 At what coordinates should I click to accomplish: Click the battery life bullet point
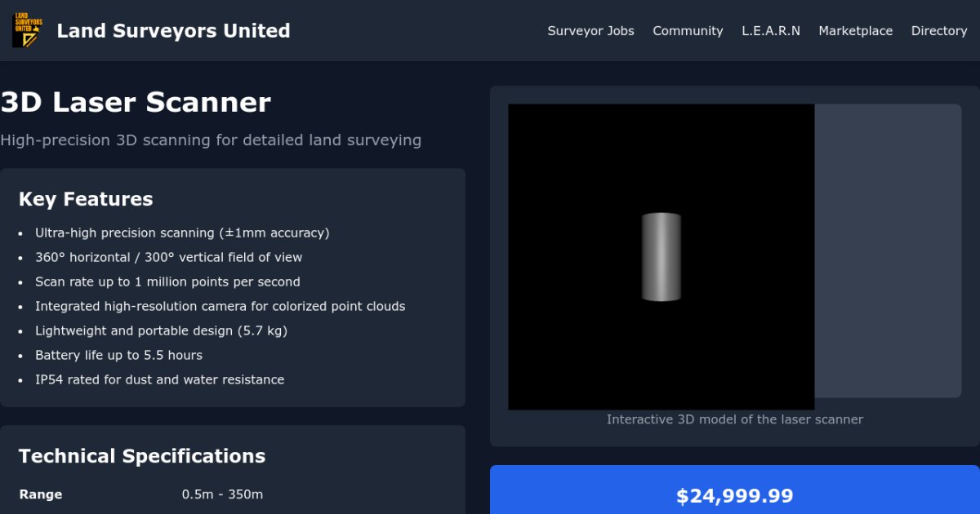tap(118, 355)
